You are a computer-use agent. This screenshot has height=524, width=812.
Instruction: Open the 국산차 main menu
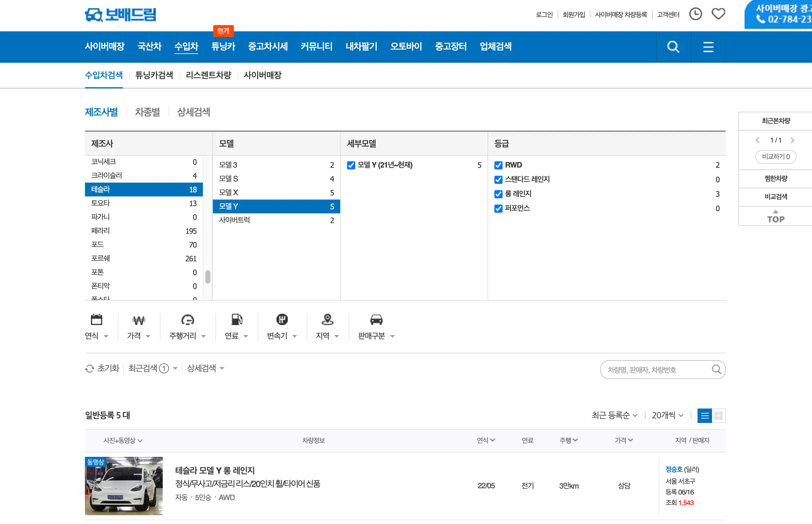coord(149,46)
